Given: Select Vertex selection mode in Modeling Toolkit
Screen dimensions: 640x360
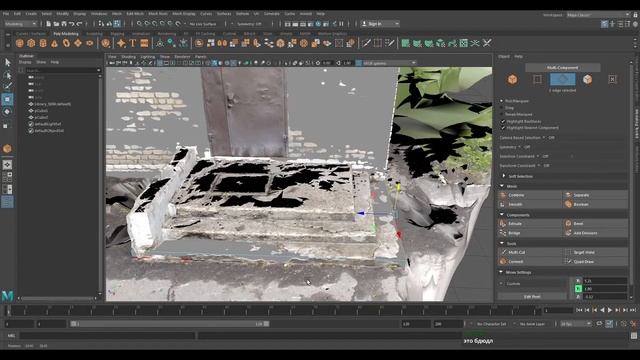Looking at the screenshot, I should click(x=537, y=79).
